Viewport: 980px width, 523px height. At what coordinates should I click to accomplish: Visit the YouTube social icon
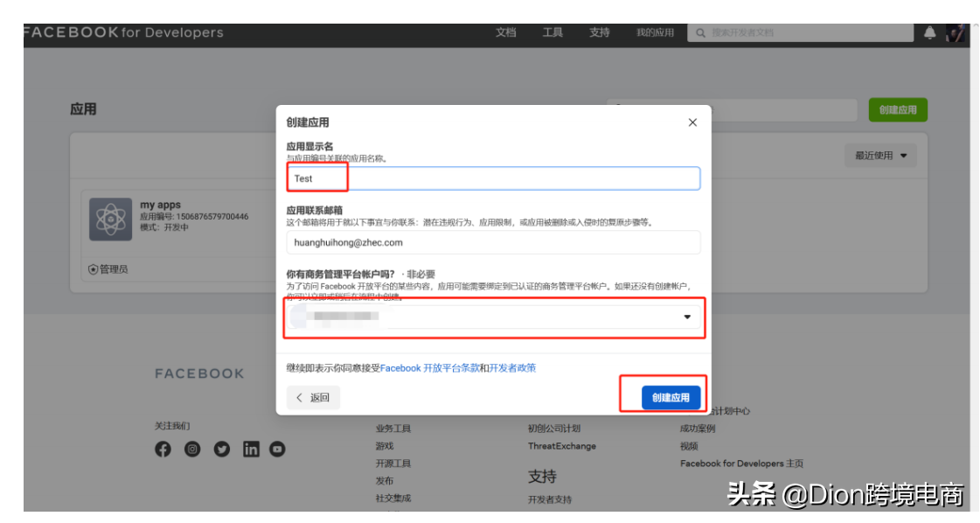point(277,450)
